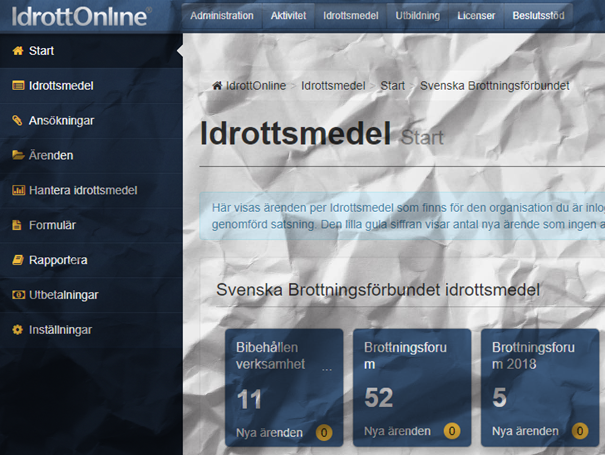Viewport: 605px width, 455px height.
Task: Click the IdrottOnline breadcrumb link
Action: tap(256, 86)
